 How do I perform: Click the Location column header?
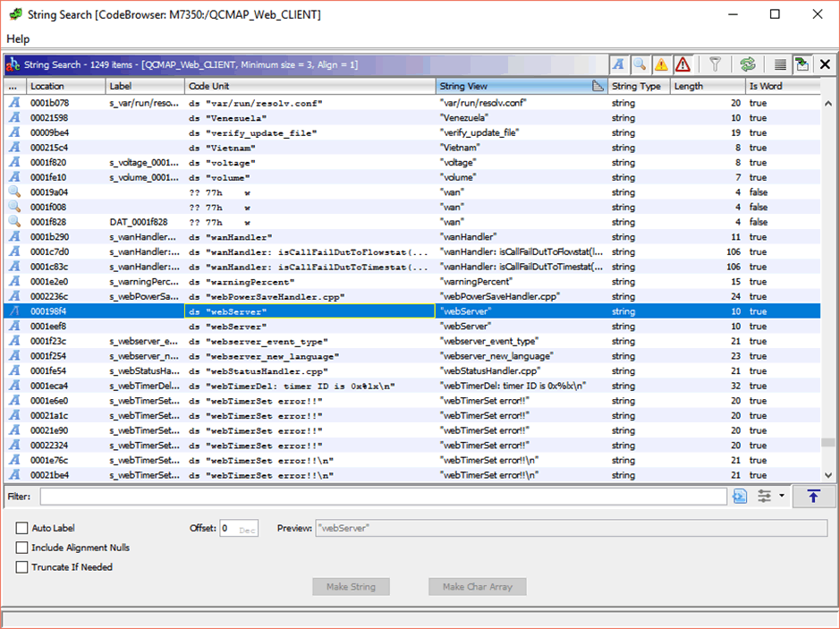(x=64, y=86)
